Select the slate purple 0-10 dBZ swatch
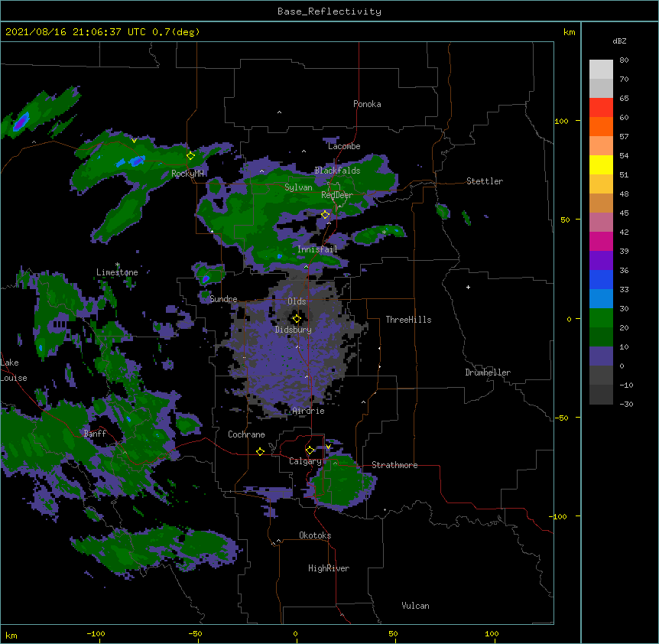 tap(601, 356)
